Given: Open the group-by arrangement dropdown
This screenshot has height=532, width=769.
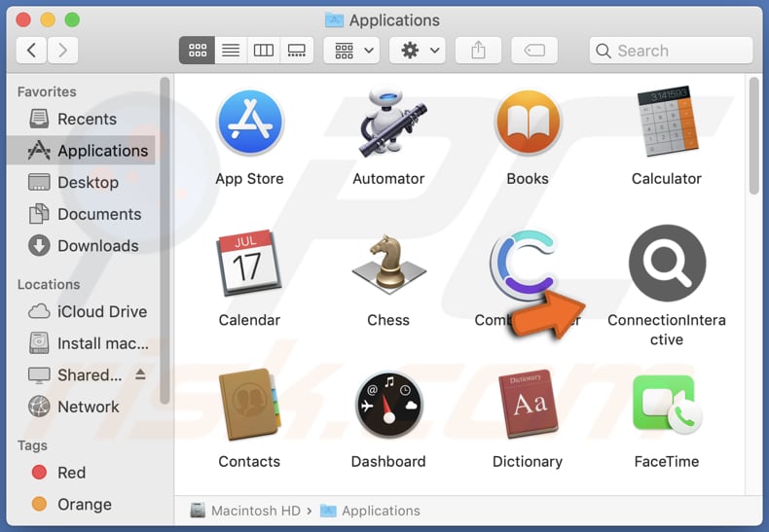Looking at the screenshot, I should click(351, 50).
